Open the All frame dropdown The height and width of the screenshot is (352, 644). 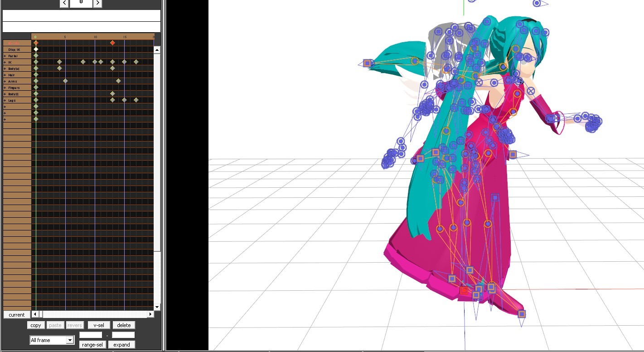pyautogui.click(x=52, y=340)
